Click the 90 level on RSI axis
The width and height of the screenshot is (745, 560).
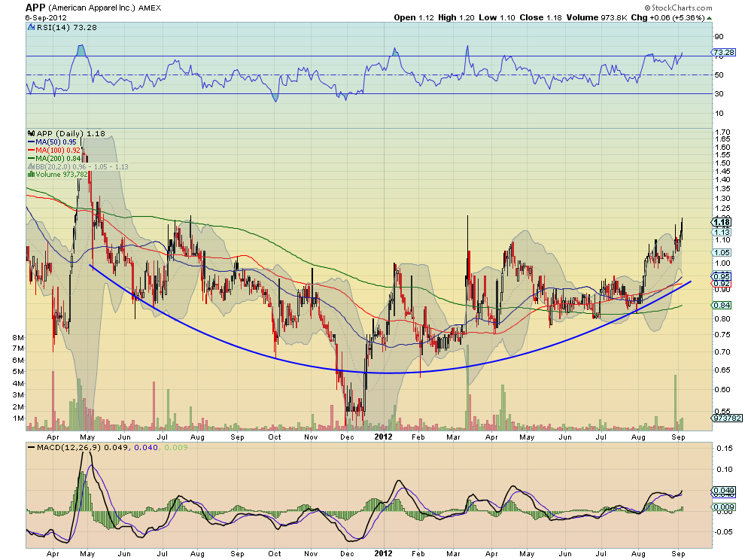719,37
